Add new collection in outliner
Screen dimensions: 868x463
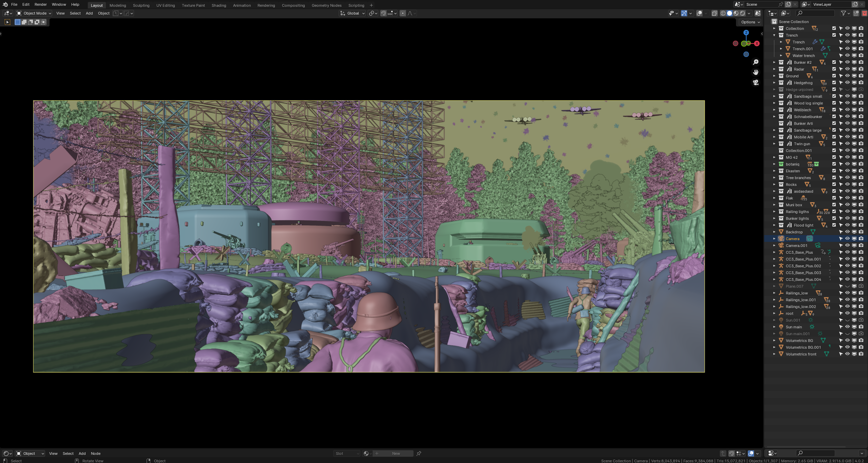[x=856, y=13]
